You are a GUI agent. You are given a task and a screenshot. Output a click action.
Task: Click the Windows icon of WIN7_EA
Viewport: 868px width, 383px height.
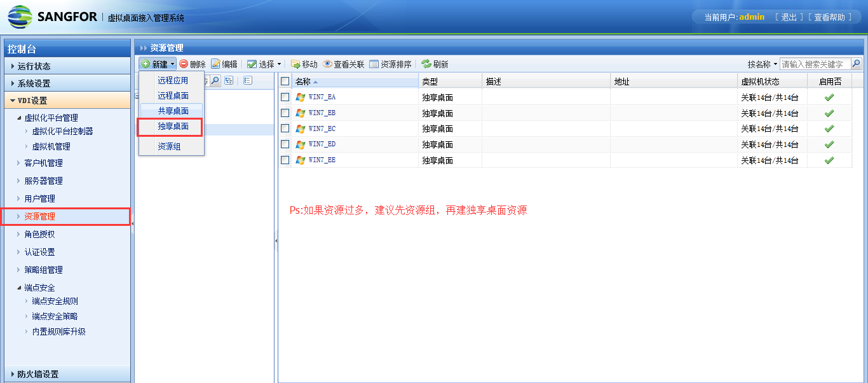tap(301, 97)
